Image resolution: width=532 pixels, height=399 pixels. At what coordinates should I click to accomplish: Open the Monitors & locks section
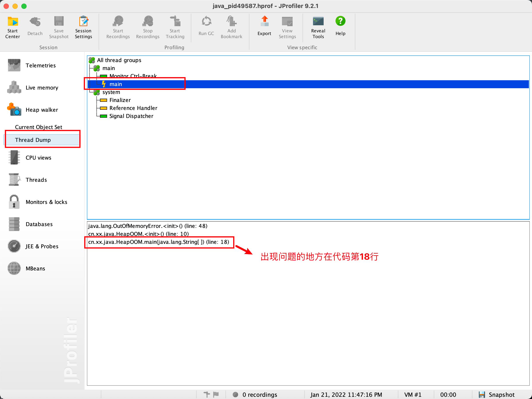(x=46, y=202)
